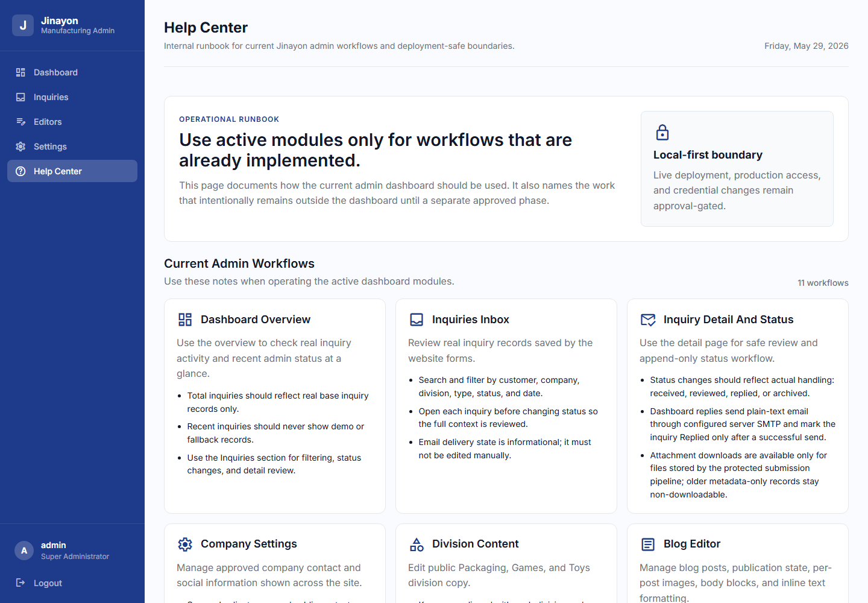Click the lock icon in Local-first boundary card
The image size is (868, 603).
point(662,132)
